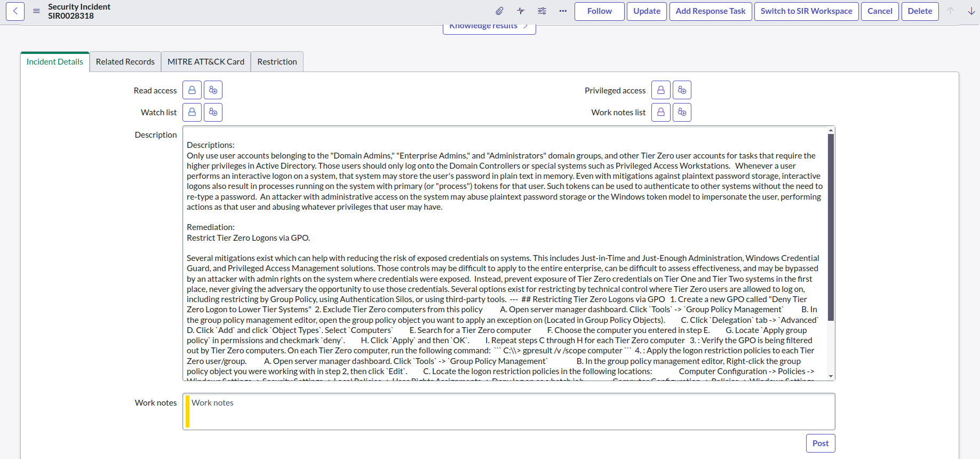Unlock the Work notes list field
The image size is (980, 459).
pos(661,112)
